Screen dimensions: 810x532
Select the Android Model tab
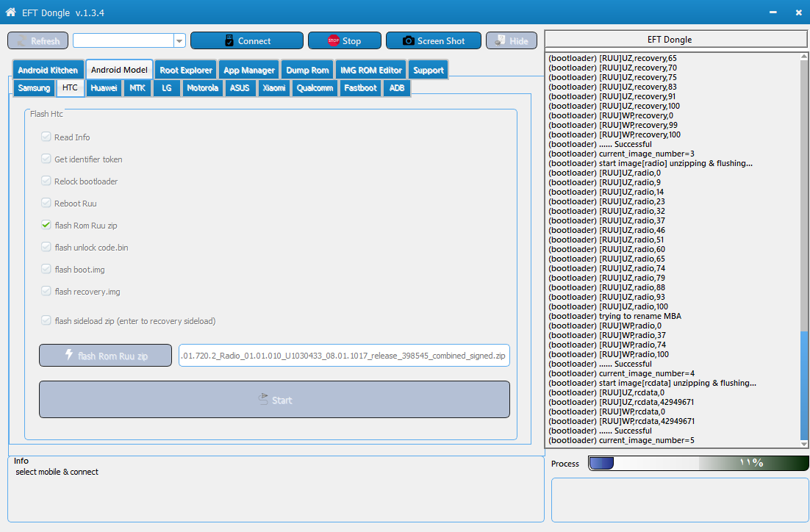click(x=119, y=69)
